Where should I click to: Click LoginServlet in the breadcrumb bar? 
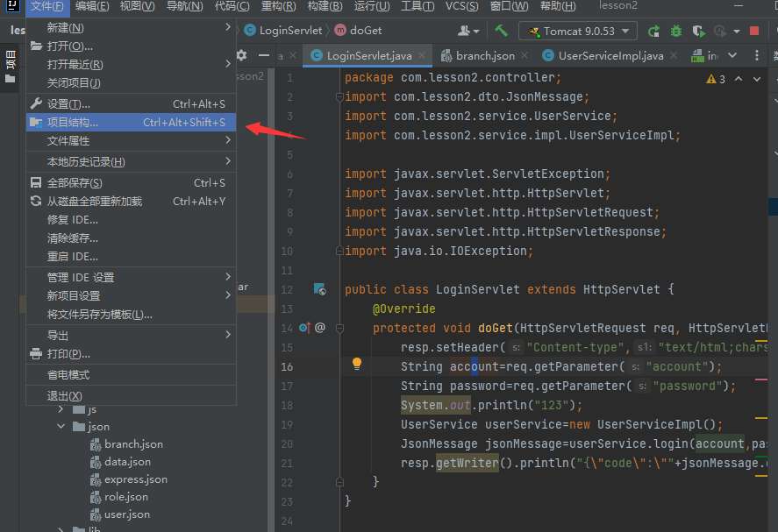284,31
